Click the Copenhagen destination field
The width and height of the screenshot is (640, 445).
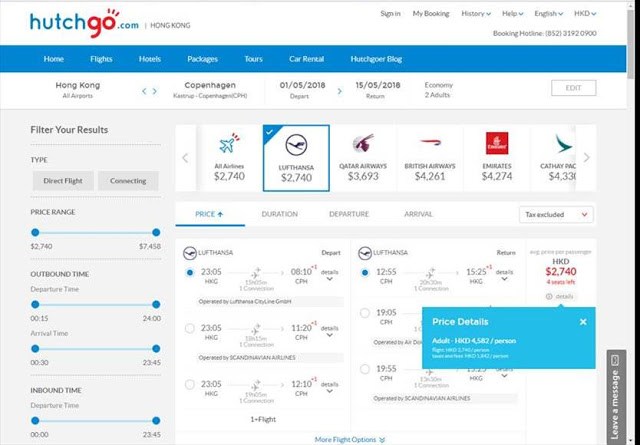(210, 90)
